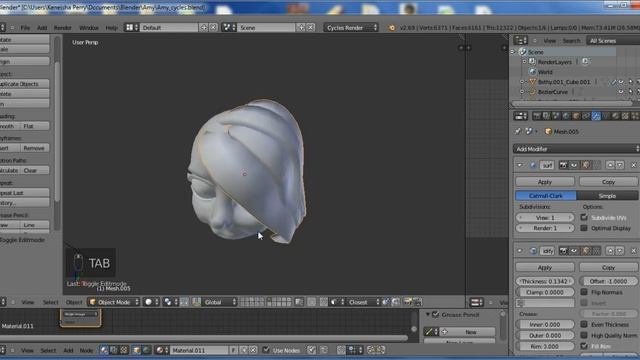Viewport: 640px width, 360px height.
Task: Click the properties editor type icon
Action: click(520, 116)
